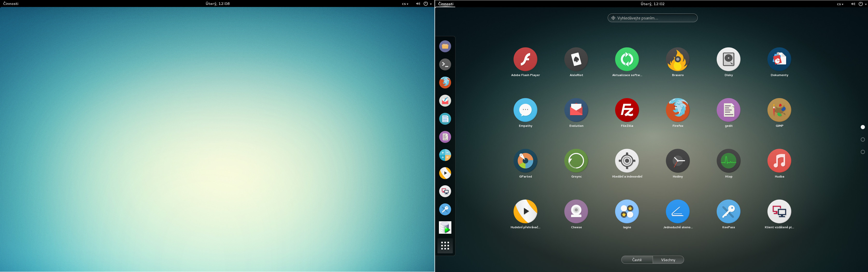The height and width of the screenshot is (272, 868).
Task: Open the blue document app in the dock
Action: (445, 119)
